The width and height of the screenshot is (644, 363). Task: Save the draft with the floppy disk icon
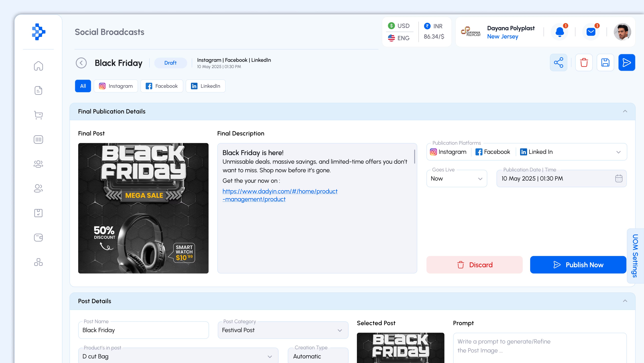tap(605, 63)
